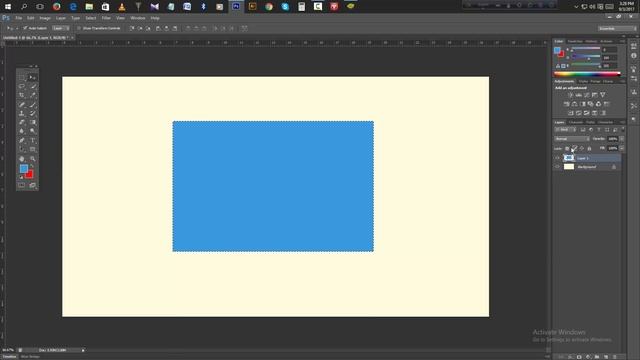Select the Brush tool
640x360 pixels.
point(33,104)
